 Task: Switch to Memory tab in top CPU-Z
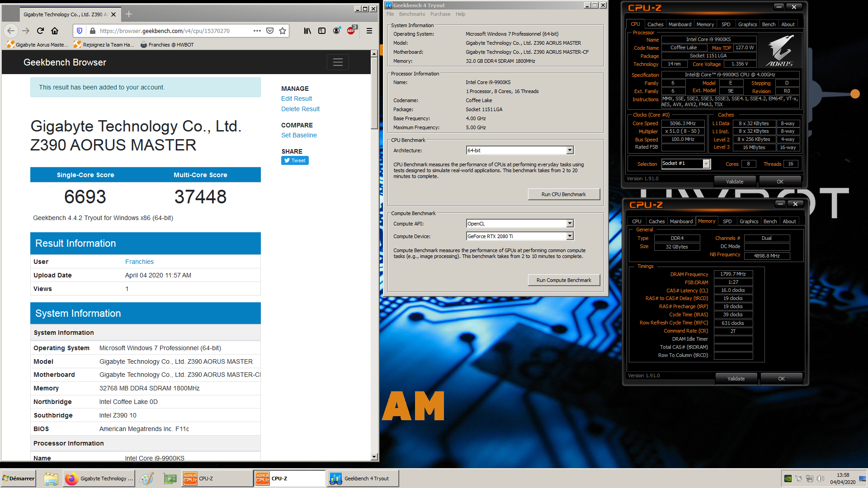point(705,24)
